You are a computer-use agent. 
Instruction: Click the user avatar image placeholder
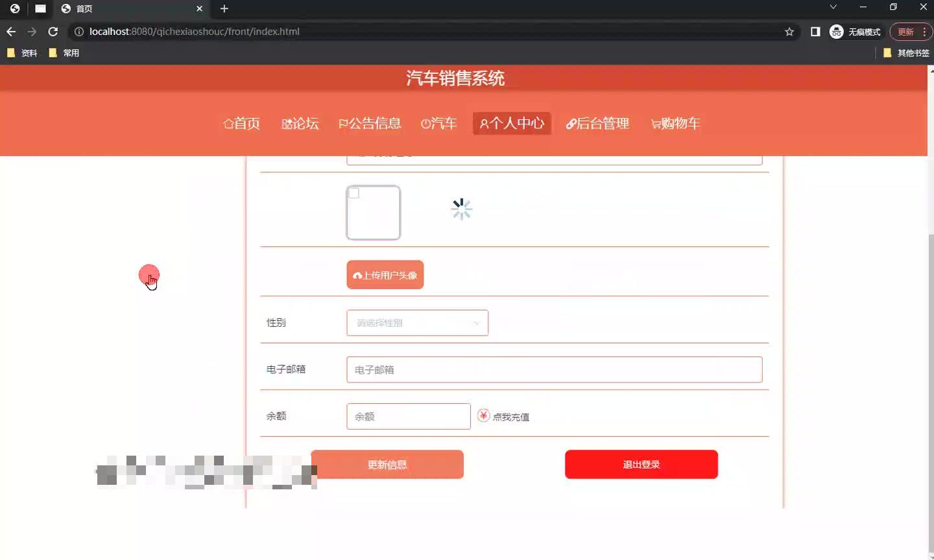[x=374, y=213]
